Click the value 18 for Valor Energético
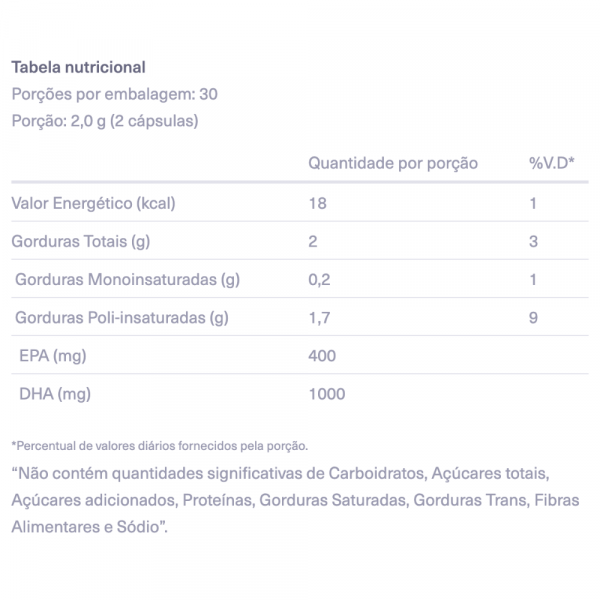This screenshot has height=600, width=600. pyautogui.click(x=318, y=203)
